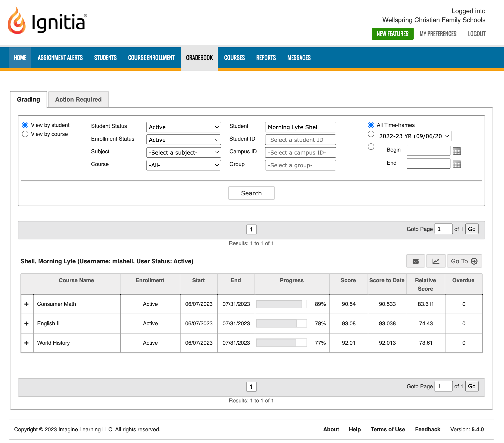Open the Terms of Use footer link

pyautogui.click(x=388, y=429)
